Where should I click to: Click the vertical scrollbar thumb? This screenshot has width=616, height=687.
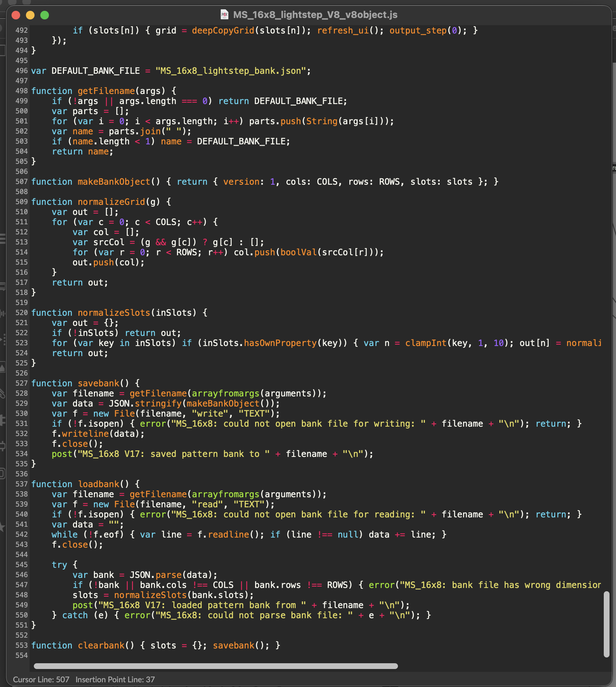coord(607,624)
